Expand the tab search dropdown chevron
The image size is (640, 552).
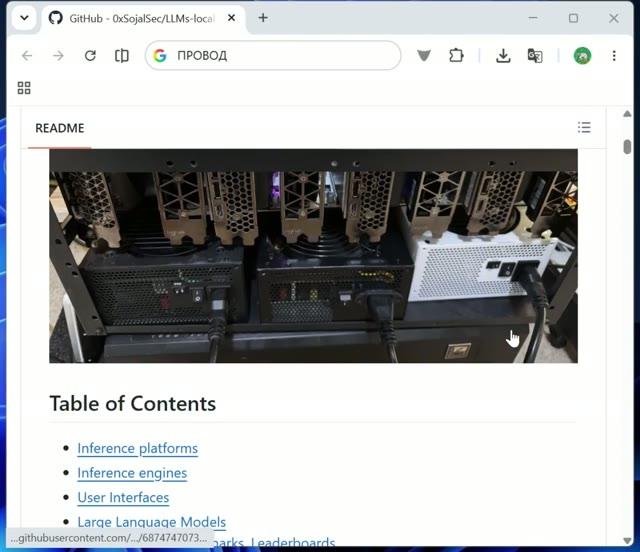(x=24, y=18)
